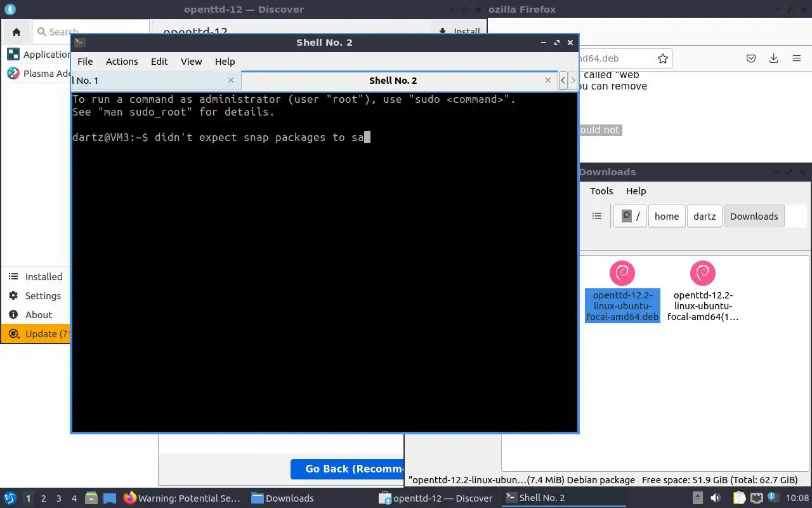Screen dimensions: 812x508
Task: Close the Shell No. 1 tab
Action: pos(231,80)
